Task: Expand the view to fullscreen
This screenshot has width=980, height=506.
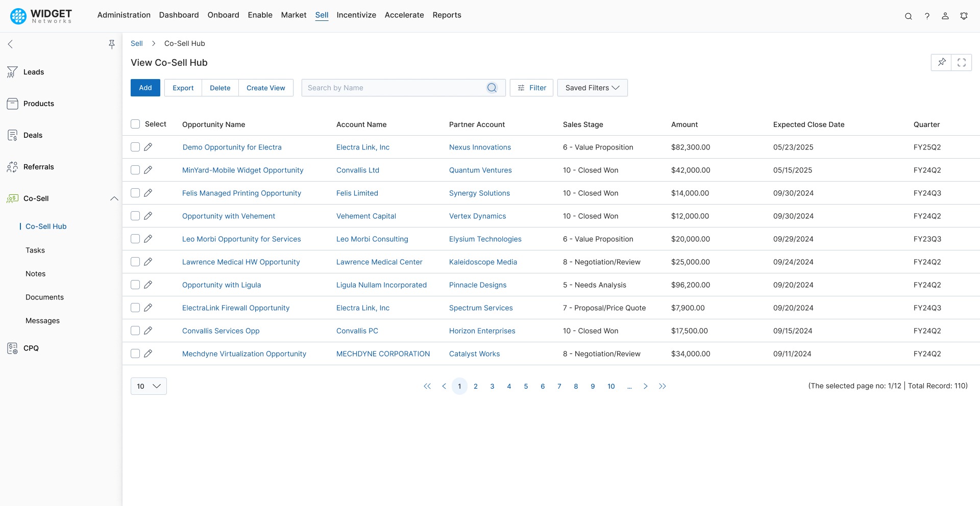Action: pyautogui.click(x=962, y=62)
